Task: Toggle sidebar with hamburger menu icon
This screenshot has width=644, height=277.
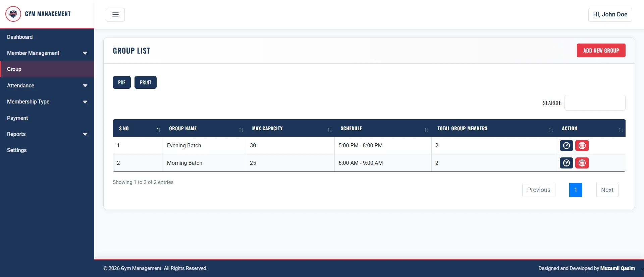Action: point(115,15)
